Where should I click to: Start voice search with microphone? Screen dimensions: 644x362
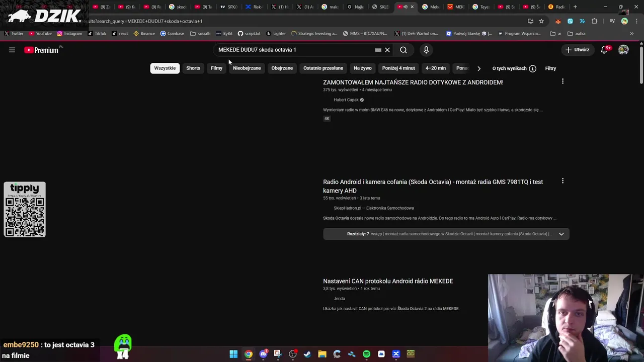point(426,50)
